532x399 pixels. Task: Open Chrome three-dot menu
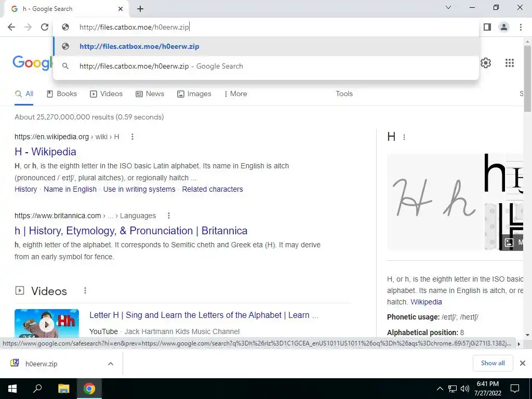[x=521, y=27]
